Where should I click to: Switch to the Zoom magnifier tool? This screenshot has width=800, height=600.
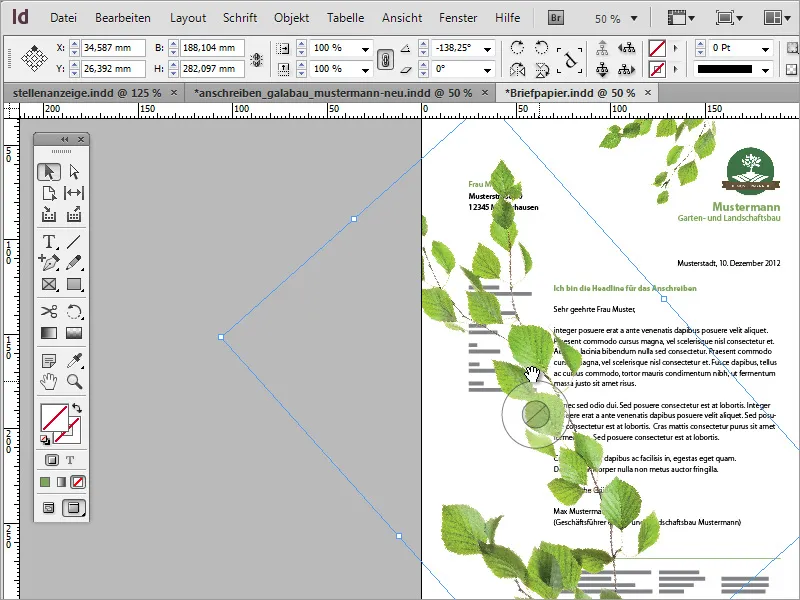(x=74, y=381)
